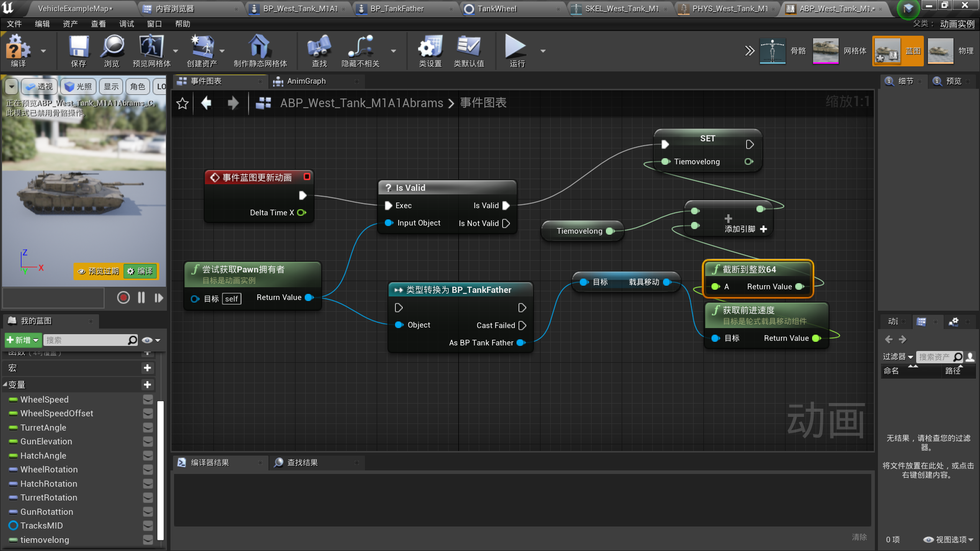Toggle visibility eye of TracksMID variable

[148, 525]
